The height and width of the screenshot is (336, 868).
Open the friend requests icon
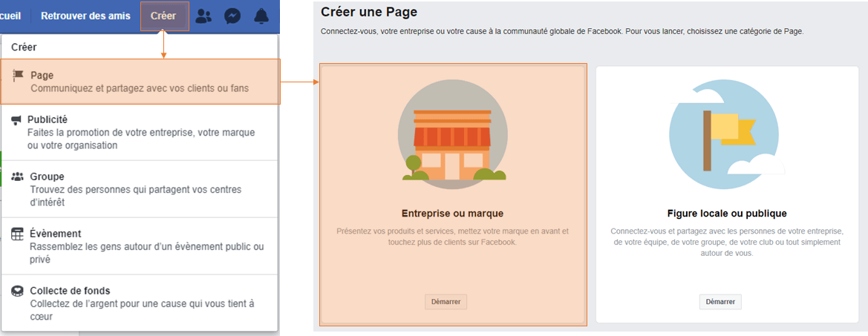[203, 16]
